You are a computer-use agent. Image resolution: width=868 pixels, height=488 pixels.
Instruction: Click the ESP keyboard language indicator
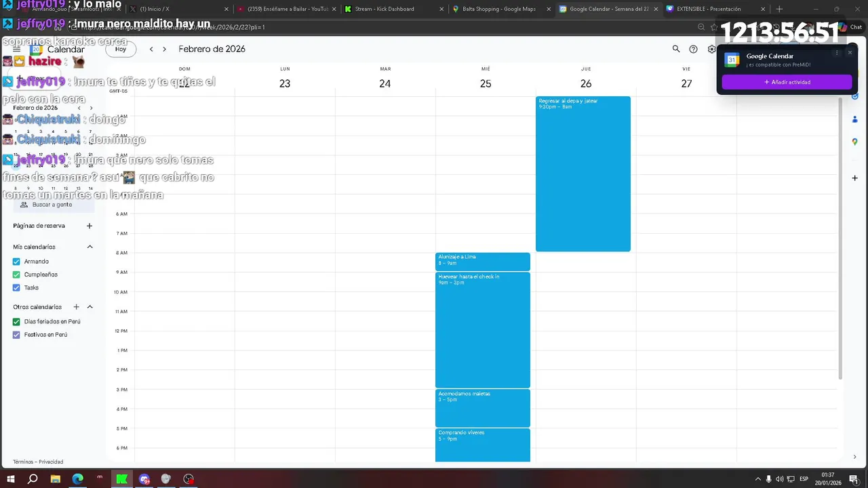804,479
